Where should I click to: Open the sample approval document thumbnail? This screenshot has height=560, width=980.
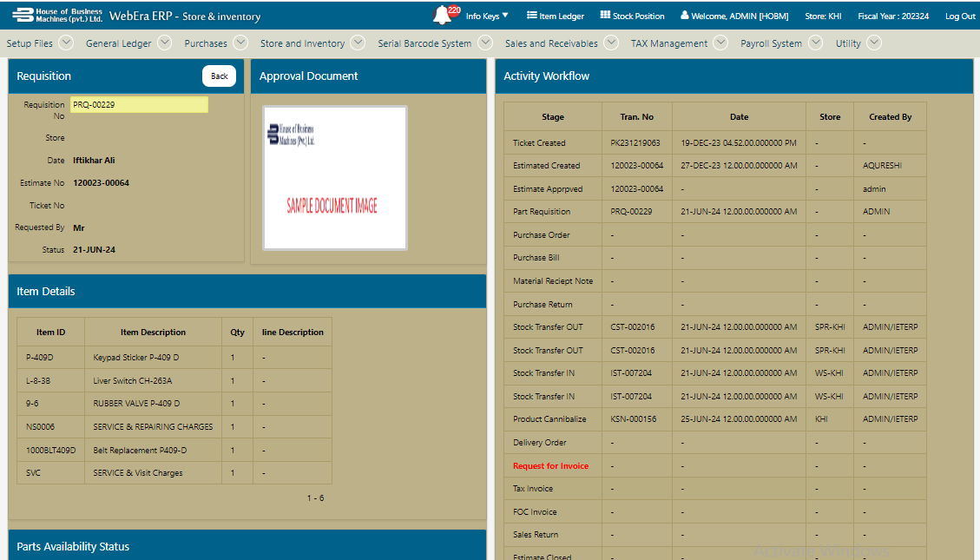[x=335, y=178]
